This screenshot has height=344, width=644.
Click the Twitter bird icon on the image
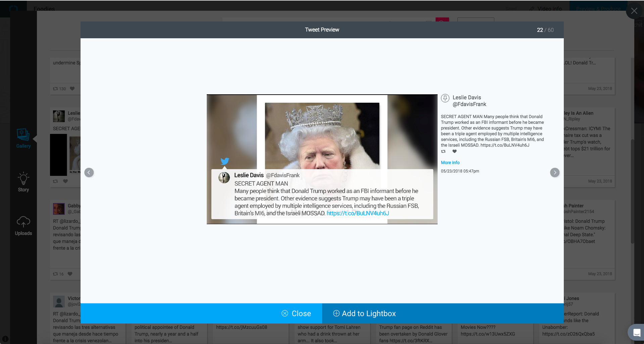click(x=225, y=161)
